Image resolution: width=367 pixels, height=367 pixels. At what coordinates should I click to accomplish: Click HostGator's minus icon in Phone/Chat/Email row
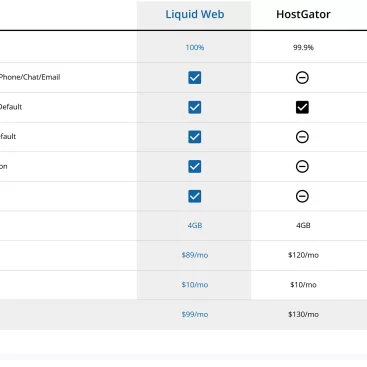pyautogui.click(x=302, y=77)
